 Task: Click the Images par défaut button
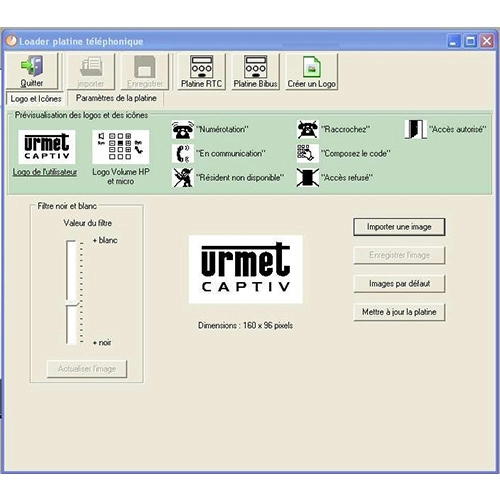click(x=399, y=284)
